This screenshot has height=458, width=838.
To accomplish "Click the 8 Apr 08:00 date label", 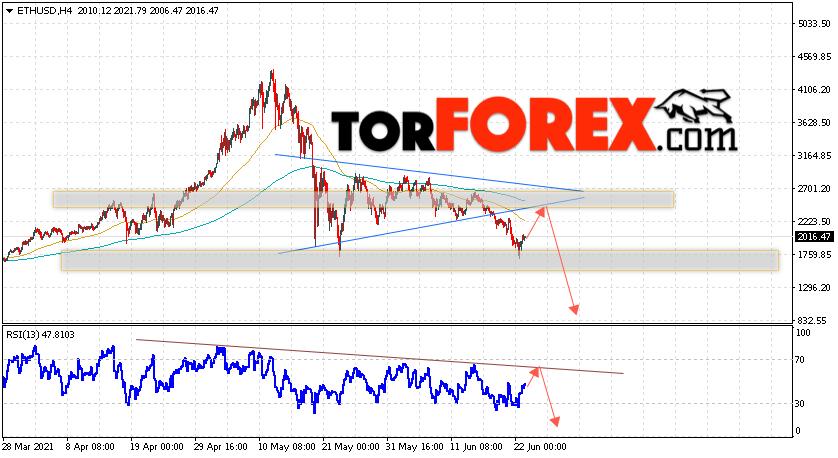I will [x=90, y=447].
